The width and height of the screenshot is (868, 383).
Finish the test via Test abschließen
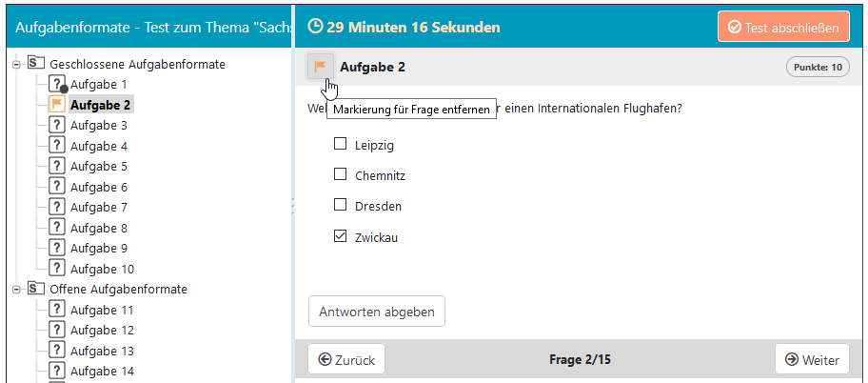pos(783,27)
